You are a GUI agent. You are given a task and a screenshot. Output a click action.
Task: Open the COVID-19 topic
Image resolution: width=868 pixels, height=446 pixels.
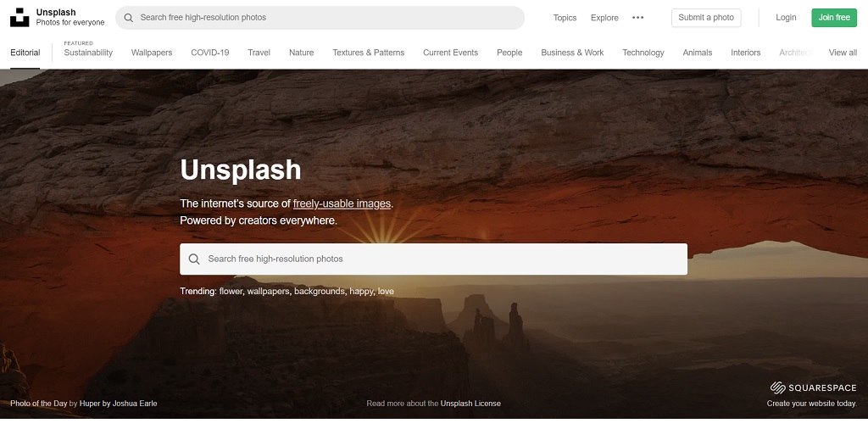210,53
